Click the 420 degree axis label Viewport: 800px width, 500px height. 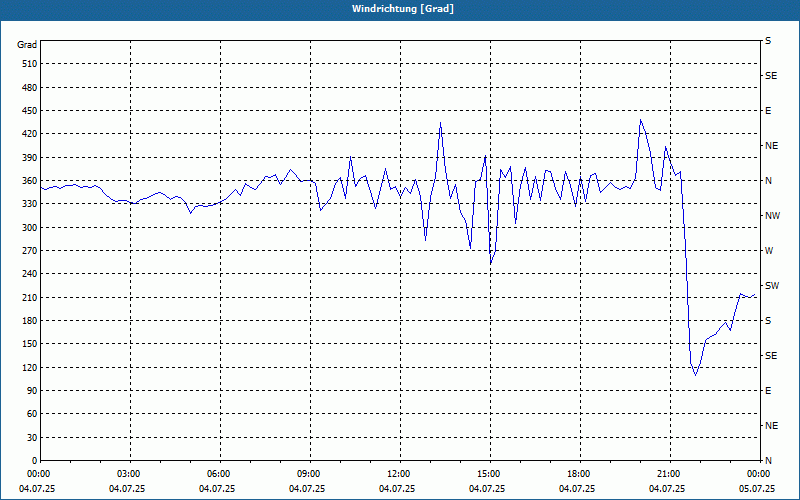coord(29,134)
